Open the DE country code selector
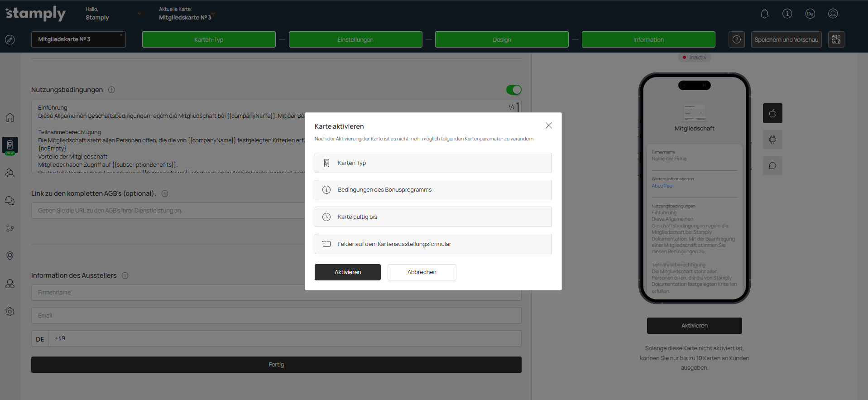 pos(40,339)
